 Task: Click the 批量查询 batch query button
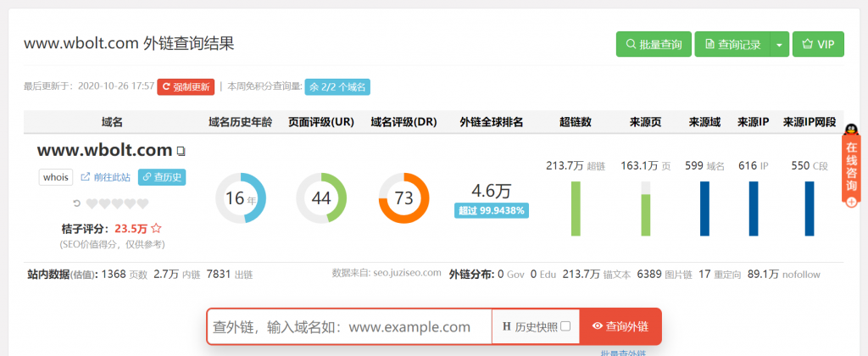click(x=654, y=44)
